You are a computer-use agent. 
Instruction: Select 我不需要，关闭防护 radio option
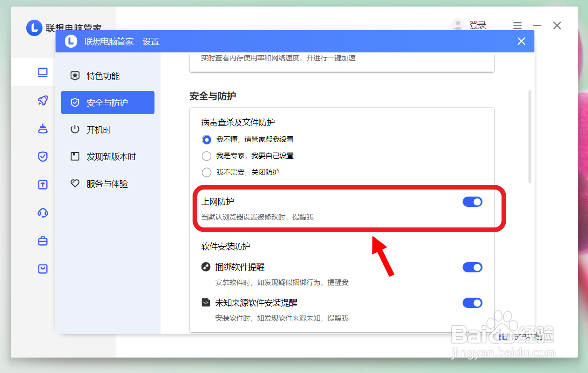coord(207,172)
